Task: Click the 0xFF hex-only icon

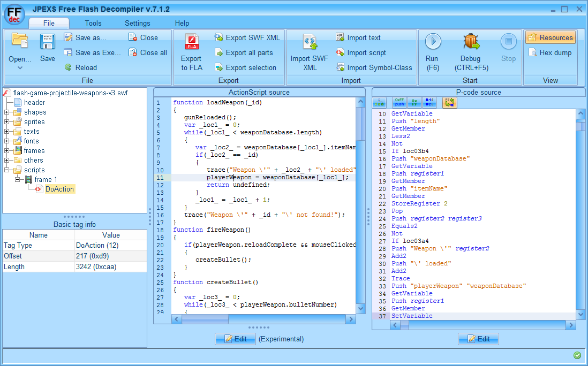Action: 414,102
